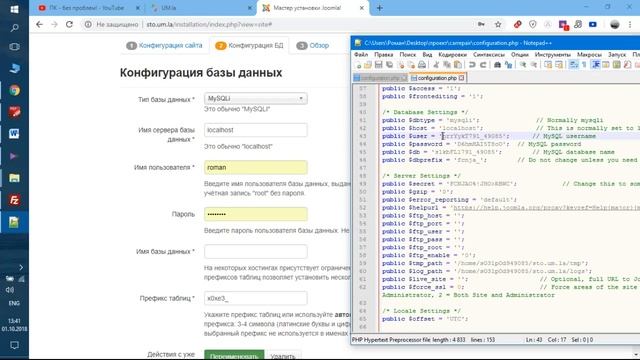This screenshot has width=640, height=360.
Task: Open the notification center taskbar icon
Action: [14, 346]
